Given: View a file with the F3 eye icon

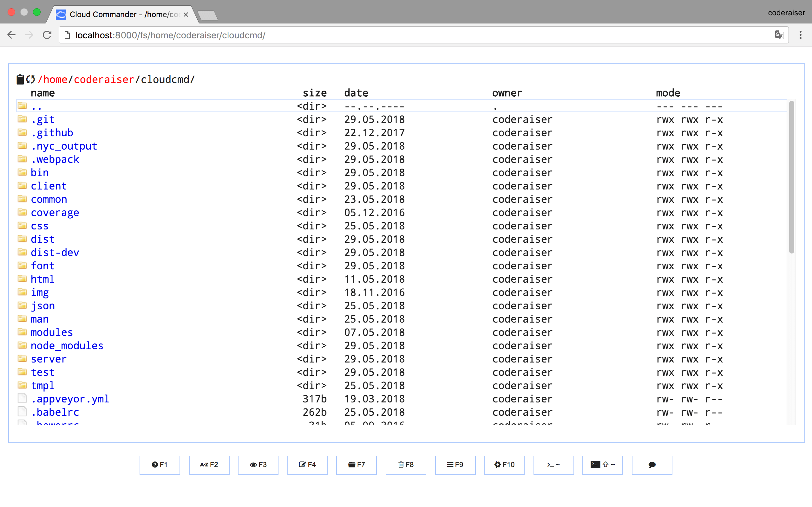Looking at the screenshot, I should click(258, 465).
